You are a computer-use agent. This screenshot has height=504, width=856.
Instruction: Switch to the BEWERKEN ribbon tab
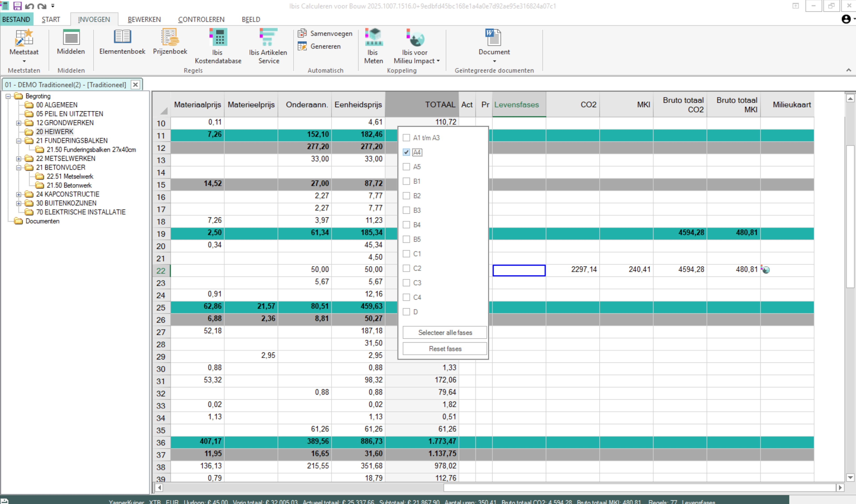pyautogui.click(x=144, y=19)
